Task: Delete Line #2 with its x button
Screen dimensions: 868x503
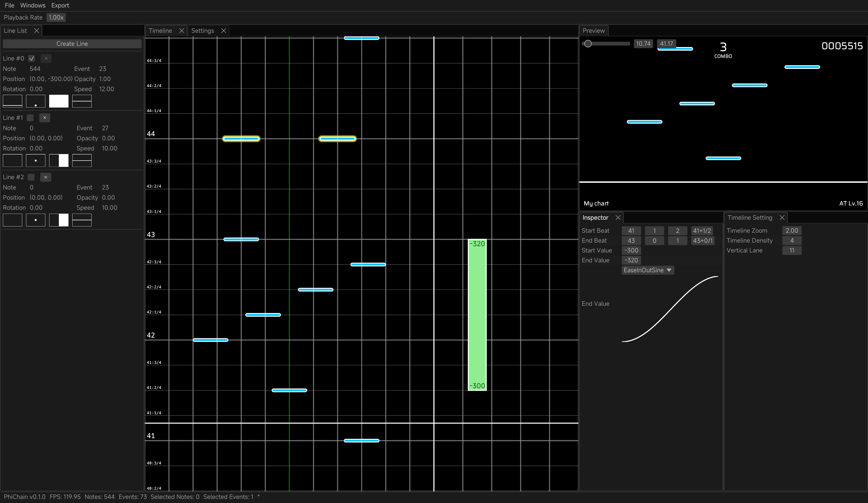Action: (x=46, y=177)
